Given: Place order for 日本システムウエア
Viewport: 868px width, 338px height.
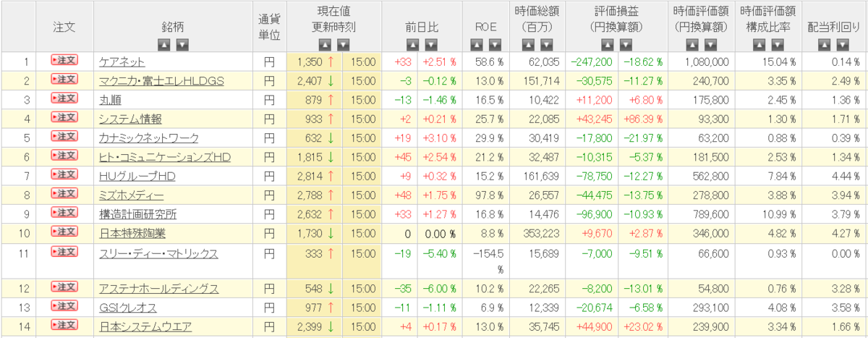Looking at the screenshot, I should pos(64,326).
